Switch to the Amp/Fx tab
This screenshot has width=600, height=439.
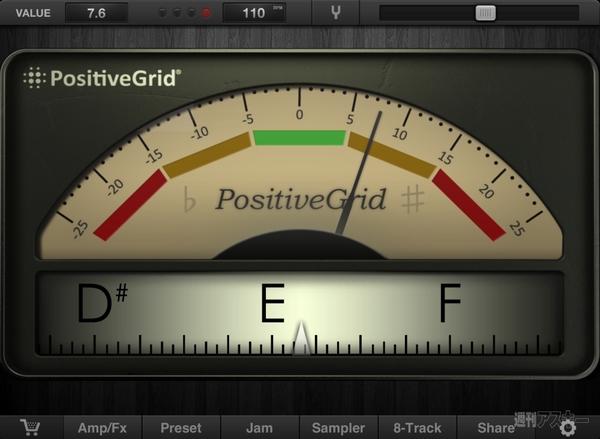(102, 428)
